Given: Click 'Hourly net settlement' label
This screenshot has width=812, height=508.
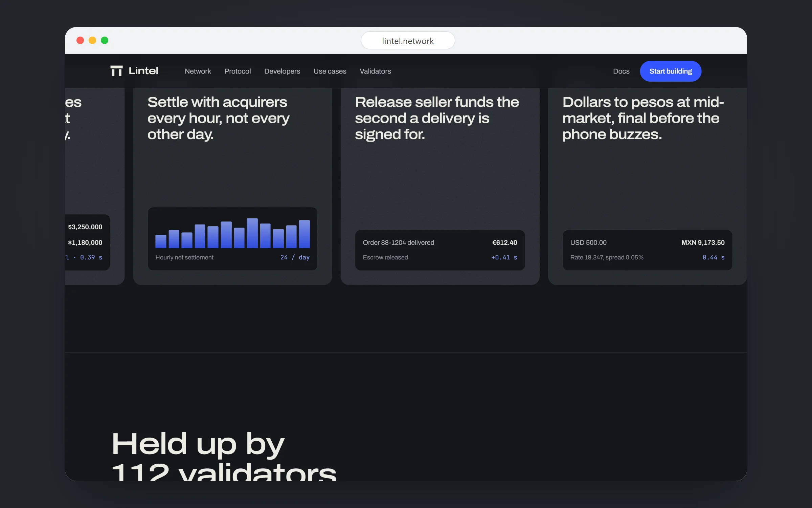Looking at the screenshot, I should 184,257.
